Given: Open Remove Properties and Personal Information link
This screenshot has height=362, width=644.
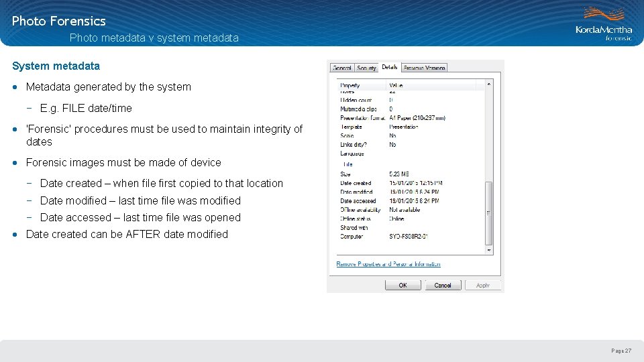Looking at the screenshot, I should click(388, 264).
